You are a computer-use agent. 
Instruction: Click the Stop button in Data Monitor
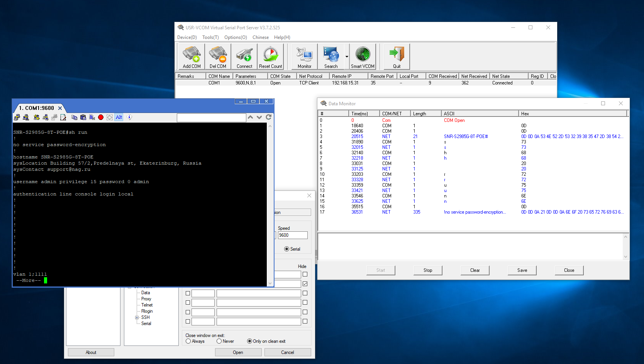[428, 270]
